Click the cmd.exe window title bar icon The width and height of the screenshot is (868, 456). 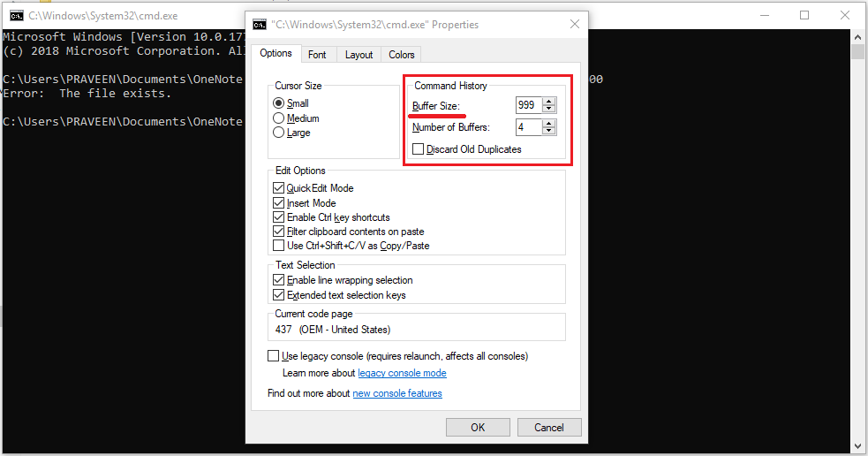coord(17,16)
